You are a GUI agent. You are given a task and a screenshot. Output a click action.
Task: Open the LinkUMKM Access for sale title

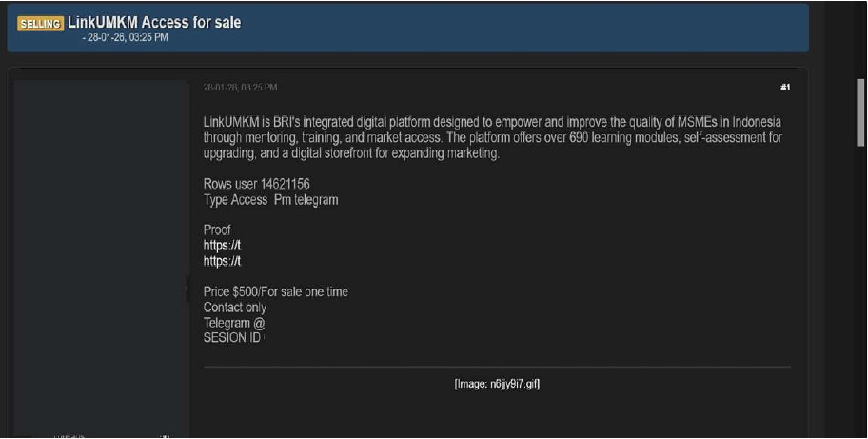[154, 22]
